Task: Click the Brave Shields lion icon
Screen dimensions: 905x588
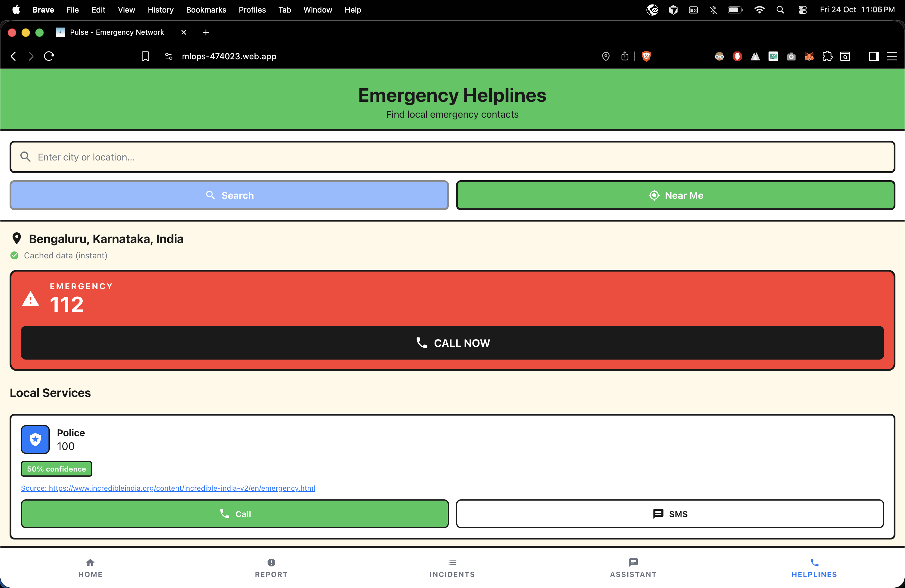Action: [646, 56]
